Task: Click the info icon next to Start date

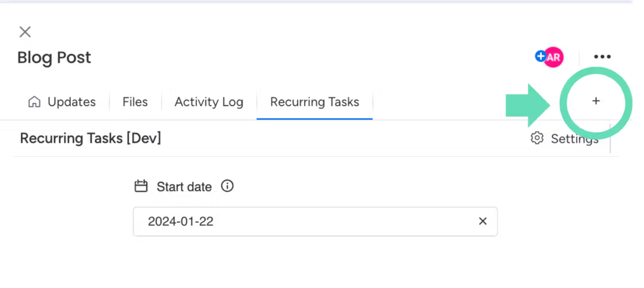Action: 227,186
